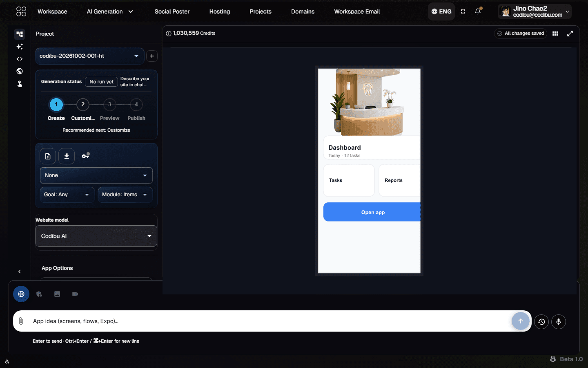The image size is (588, 368).
Task: Start voice input with the microphone
Action: coord(559,322)
